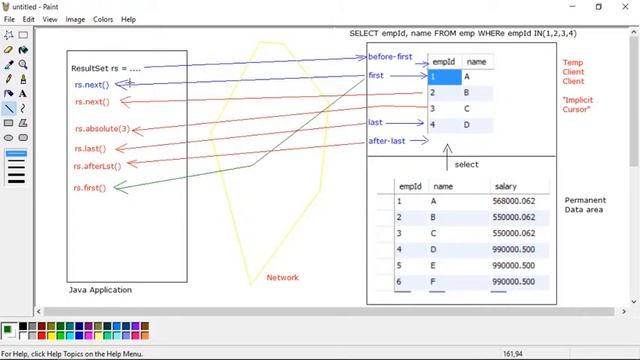Click the status bar help message text
Image resolution: width=640 pixels, height=360 pixels.
tap(72, 354)
